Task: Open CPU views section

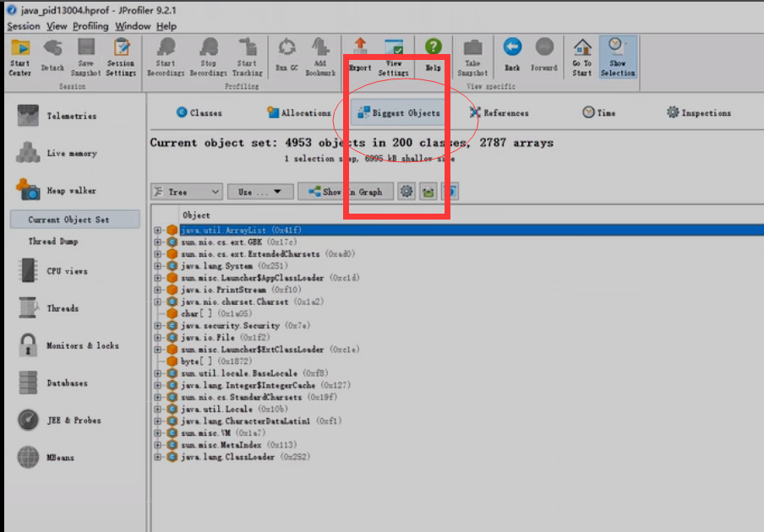Action: tap(53, 270)
